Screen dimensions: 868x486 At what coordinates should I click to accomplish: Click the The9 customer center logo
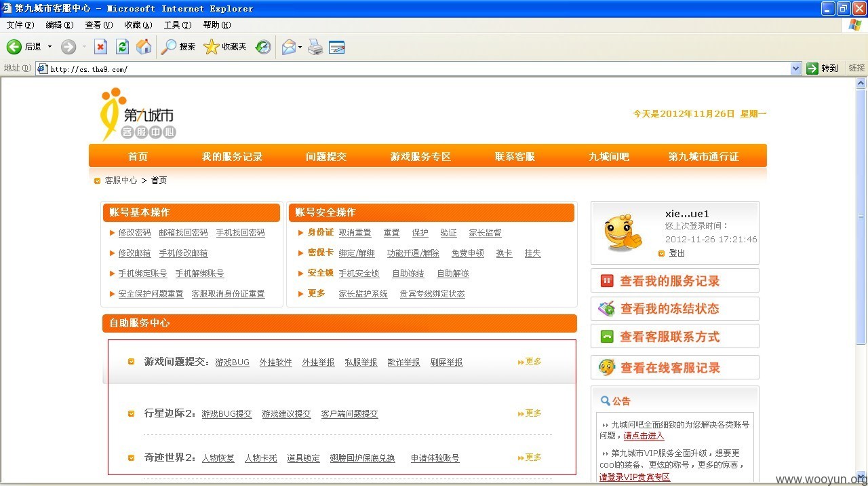coord(138,114)
